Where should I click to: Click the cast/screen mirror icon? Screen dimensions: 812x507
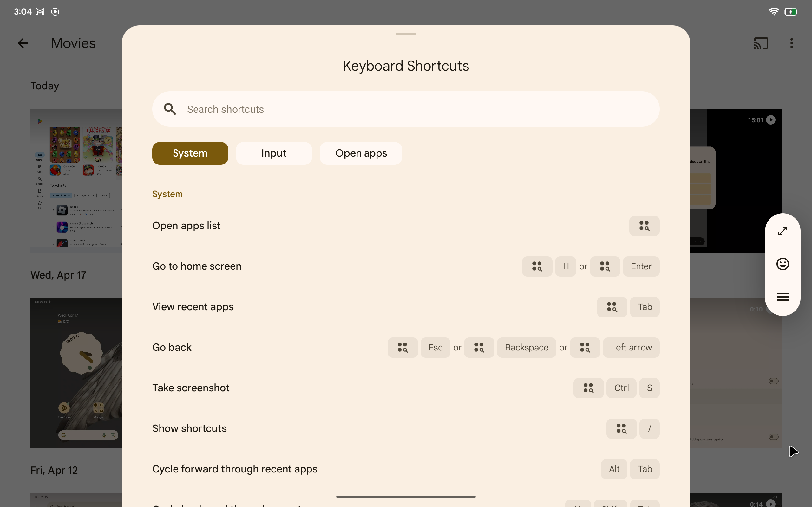click(x=761, y=43)
